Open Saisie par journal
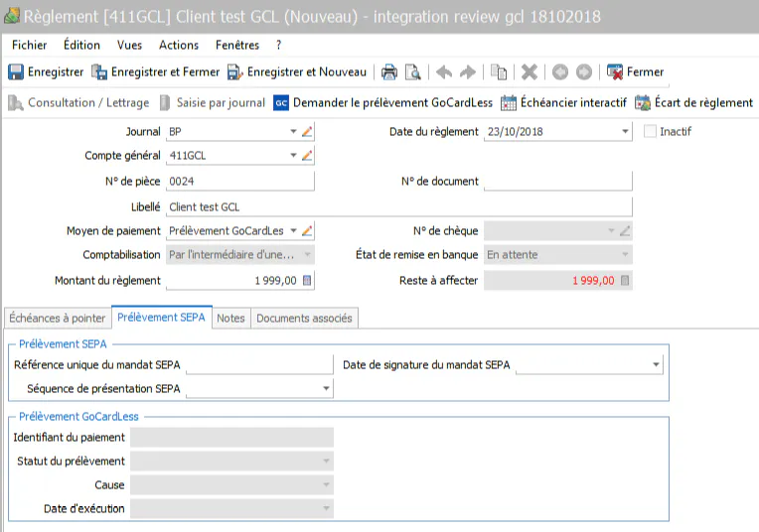 tap(213, 102)
